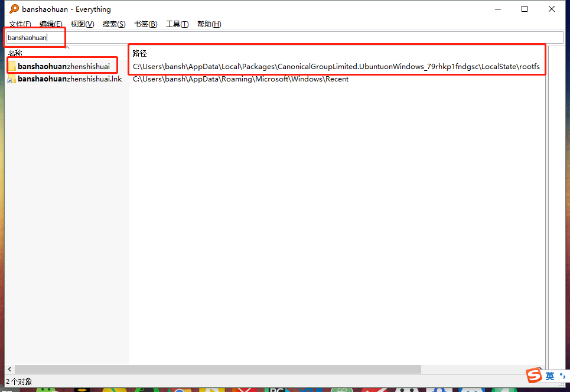Open the 帮助(H) menu
570x392 pixels.
click(x=209, y=24)
